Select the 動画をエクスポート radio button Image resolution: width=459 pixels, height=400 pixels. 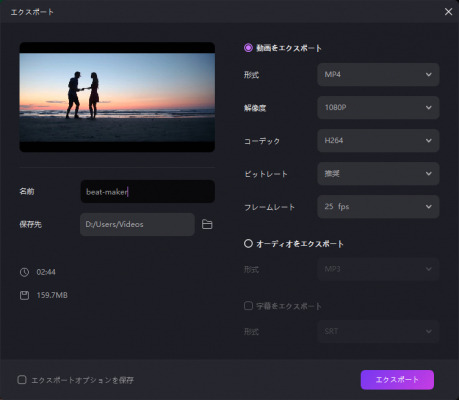[x=248, y=48]
